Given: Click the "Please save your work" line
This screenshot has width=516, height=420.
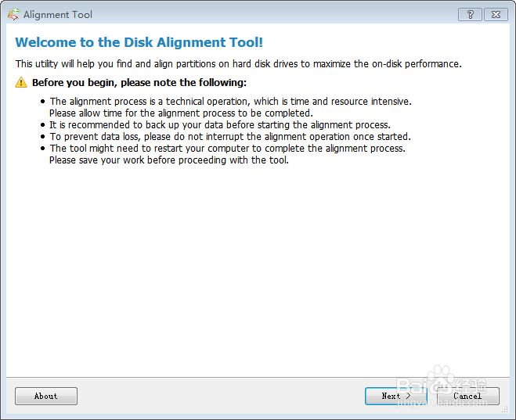Looking at the screenshot, I should click(x=169, y=160).
